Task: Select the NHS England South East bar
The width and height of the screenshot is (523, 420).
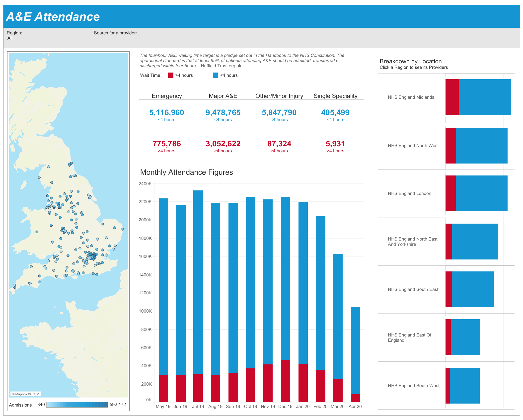Action: pos(470,289)
